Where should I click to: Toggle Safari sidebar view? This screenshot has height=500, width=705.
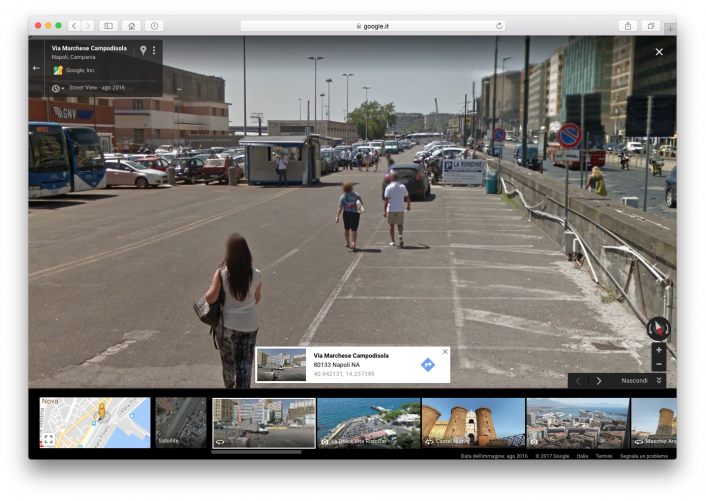tap(108, 26)
